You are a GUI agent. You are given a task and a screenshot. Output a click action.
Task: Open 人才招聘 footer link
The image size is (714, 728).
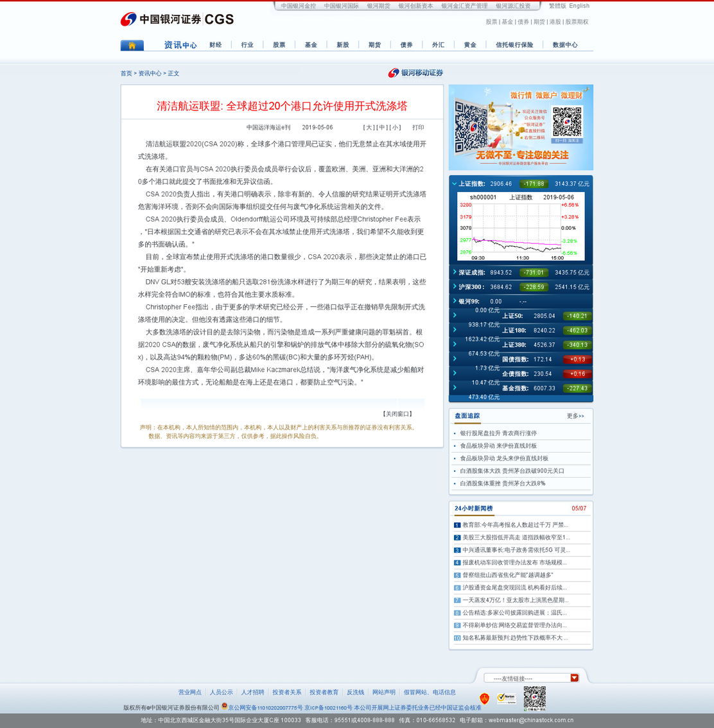[252, 692]
